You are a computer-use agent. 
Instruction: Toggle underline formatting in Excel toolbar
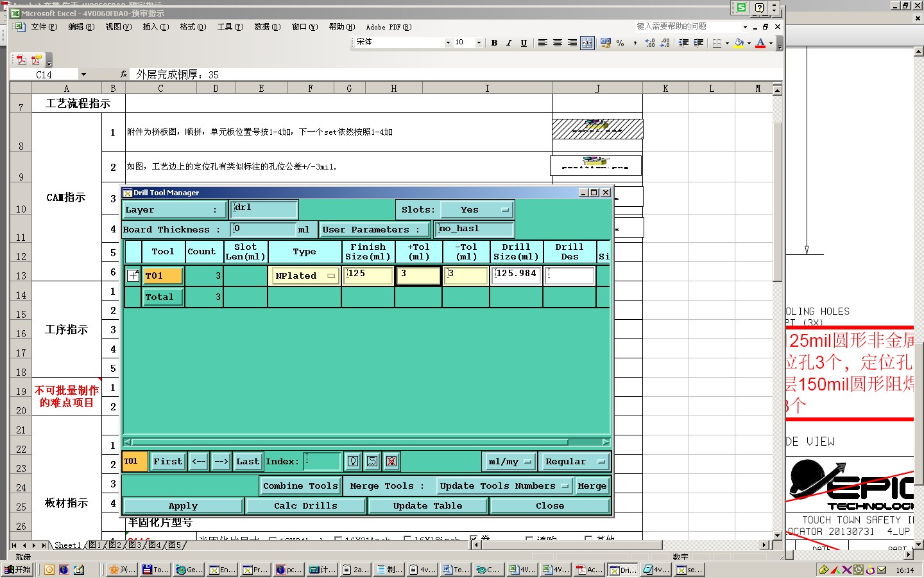coord(524,43)
